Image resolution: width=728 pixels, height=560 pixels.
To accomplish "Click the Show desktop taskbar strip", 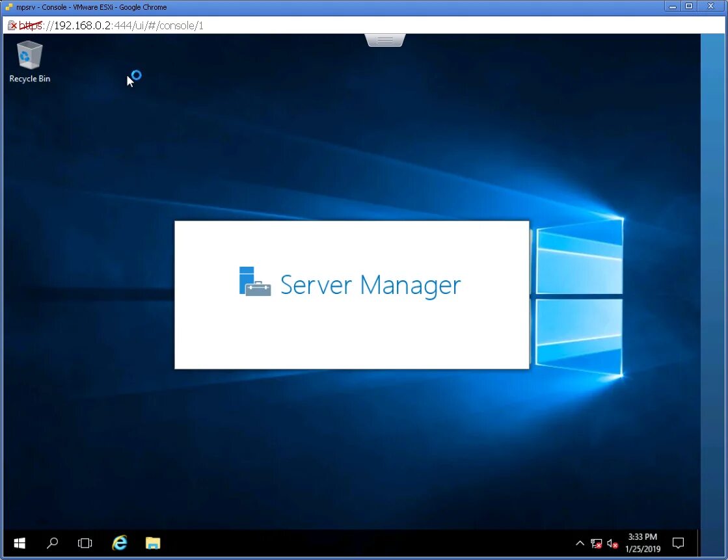I will 699,543.
